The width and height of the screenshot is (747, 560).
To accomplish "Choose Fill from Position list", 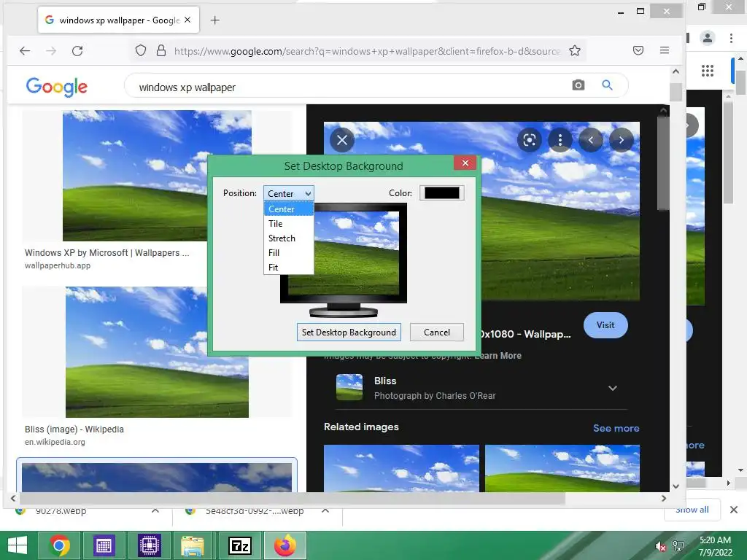I will [289, 253].
